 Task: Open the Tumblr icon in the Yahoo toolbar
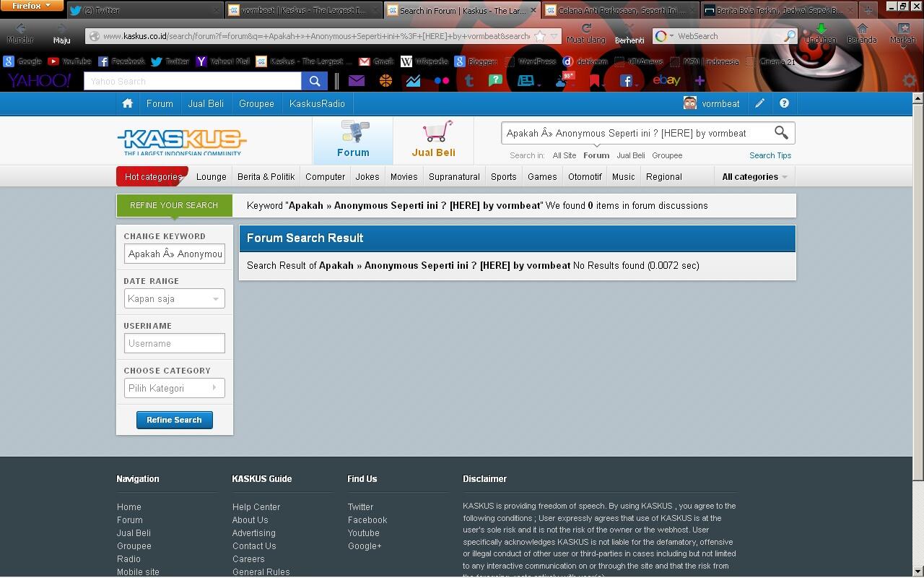click(468, 81)
